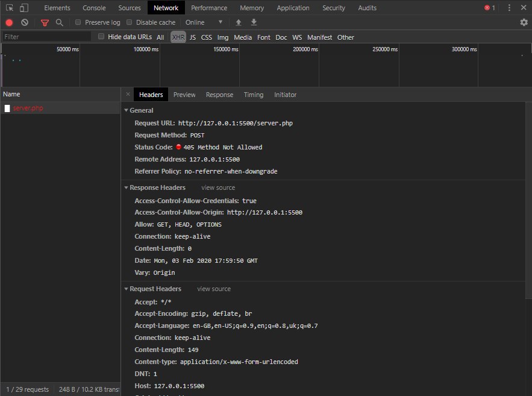Screen dimensions: 532x396
Task: Collapse the General section
Action: [127, 110]
